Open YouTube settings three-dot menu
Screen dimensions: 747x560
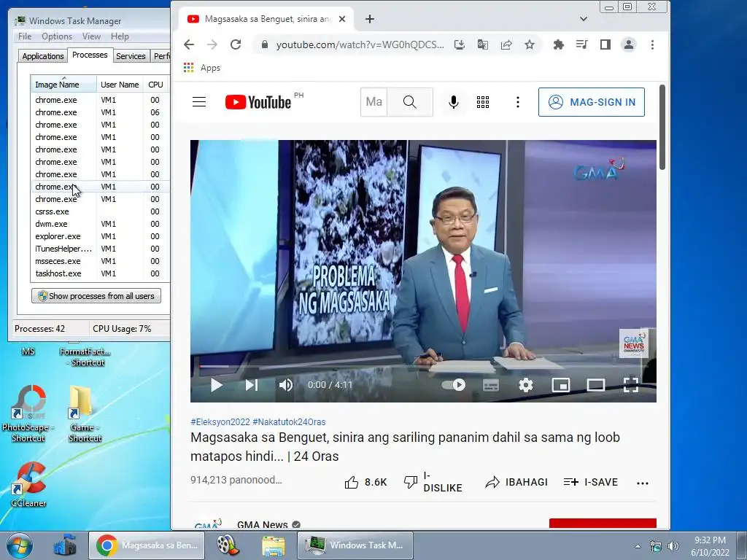pyautogui.click(x=518, y=102)
